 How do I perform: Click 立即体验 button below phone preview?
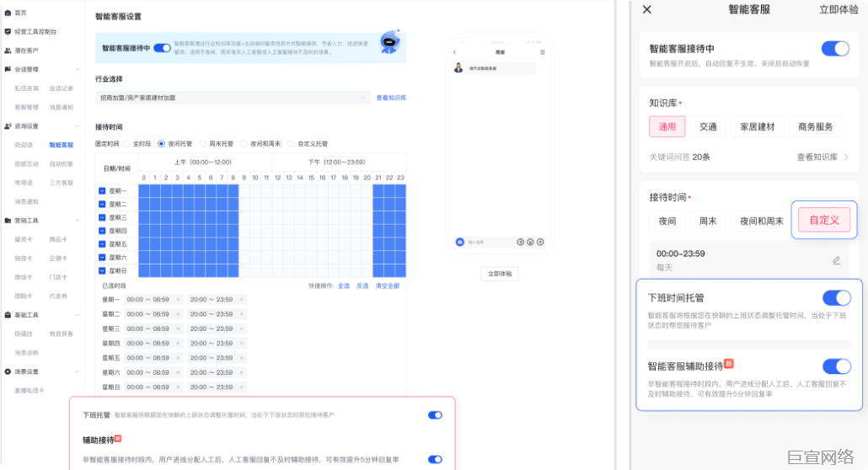(500, 274)
